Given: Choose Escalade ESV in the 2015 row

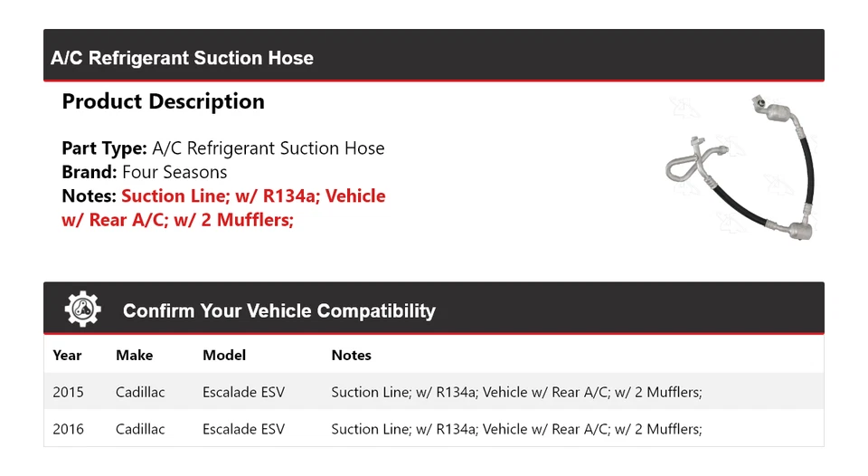Looking at the screenshot, I should point(243,392).
